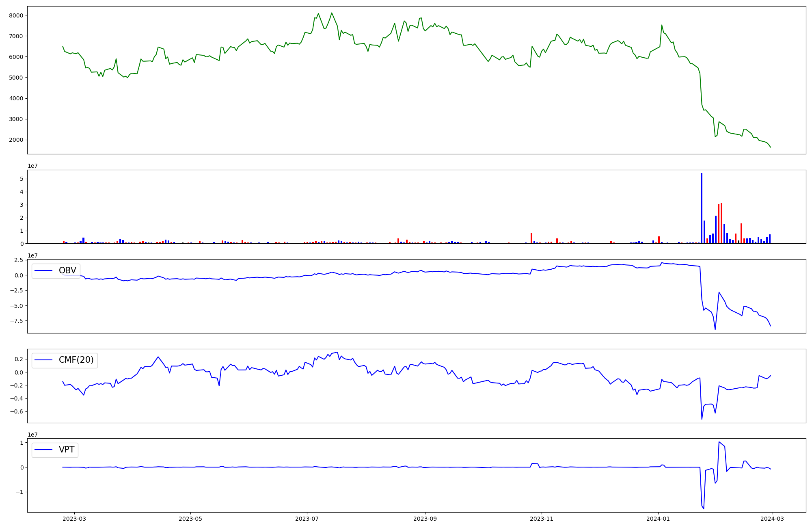812x528 pixels.
Task: Click the 8000 price axis tick label
Action: (17, 15)
